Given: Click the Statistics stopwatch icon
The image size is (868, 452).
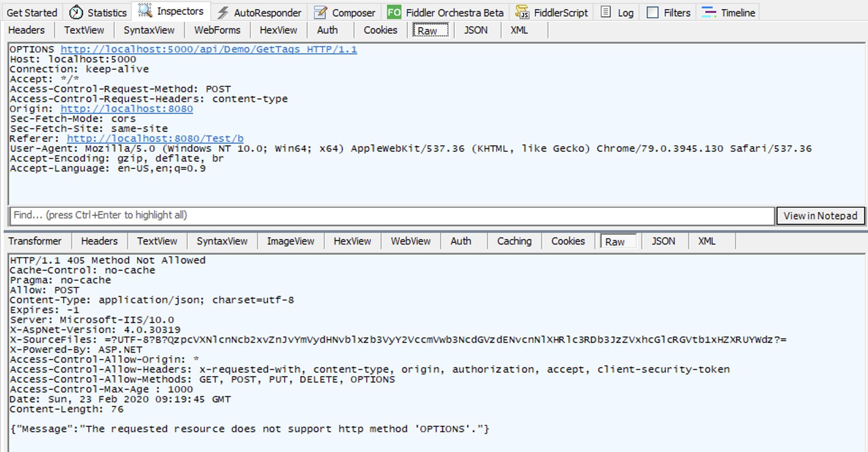Looking at the screenshot, I should (x=76, y=12).
